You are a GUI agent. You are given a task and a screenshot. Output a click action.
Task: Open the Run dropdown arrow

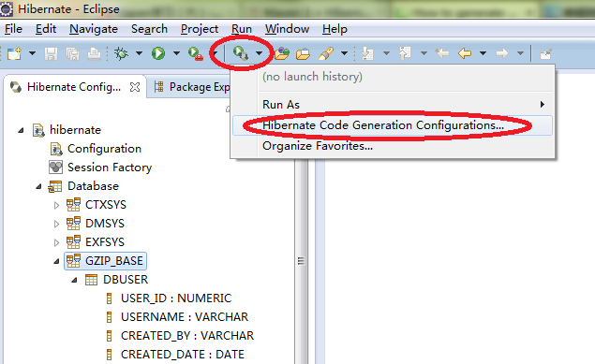click(176, 53)
